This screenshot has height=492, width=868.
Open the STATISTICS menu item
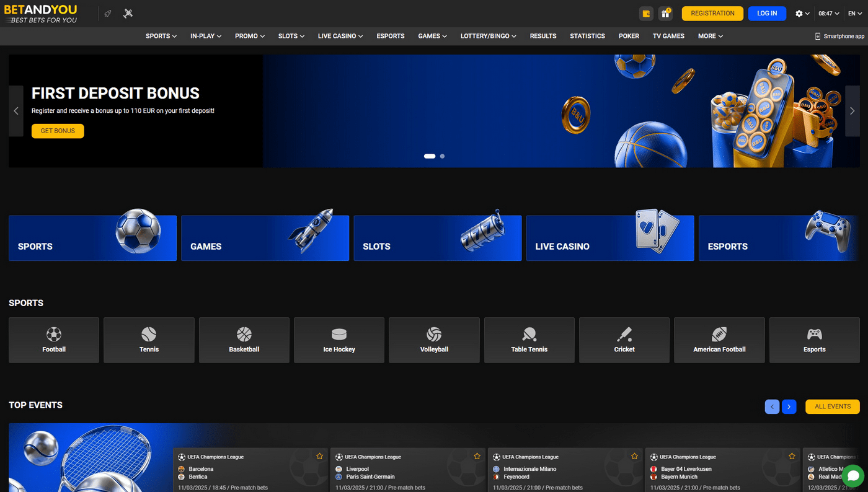[x=587, y=36]
